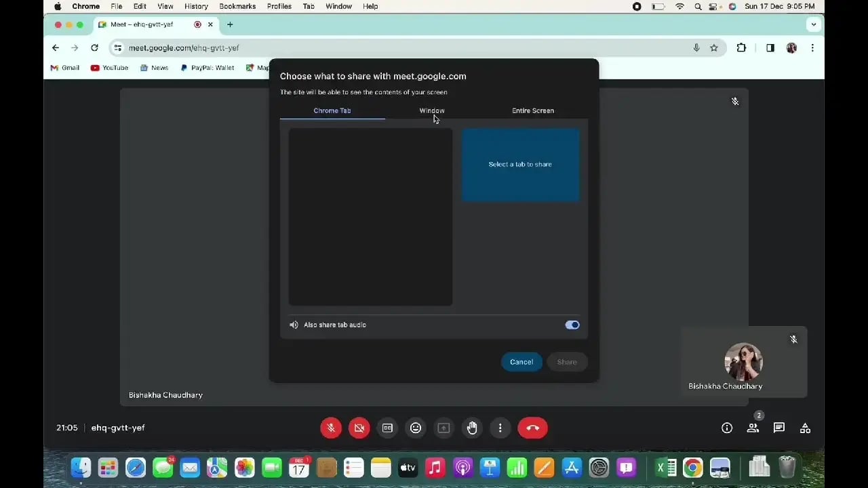The width and height of the screenshot is (868, 488).
Task: Show the participants list
Action: click(x=753, y=428)
